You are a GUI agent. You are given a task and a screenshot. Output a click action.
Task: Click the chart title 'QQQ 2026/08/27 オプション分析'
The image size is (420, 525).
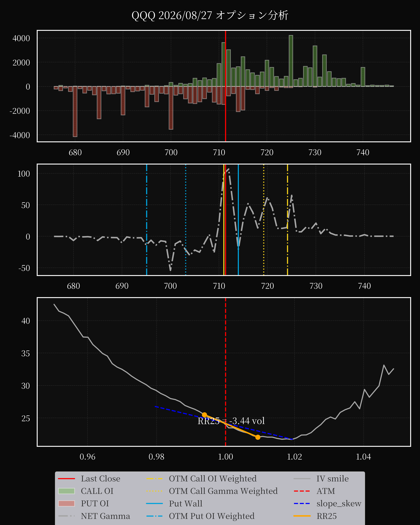210,15
